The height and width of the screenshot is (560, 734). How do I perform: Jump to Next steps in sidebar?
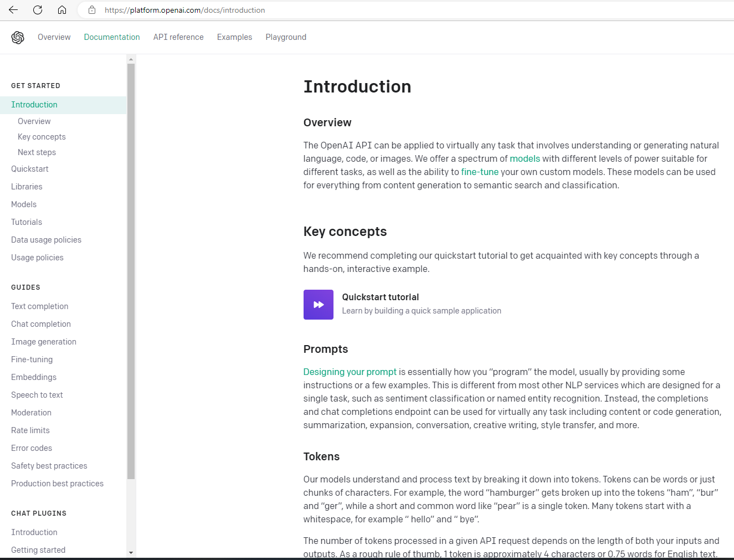[x=37, y=152]
